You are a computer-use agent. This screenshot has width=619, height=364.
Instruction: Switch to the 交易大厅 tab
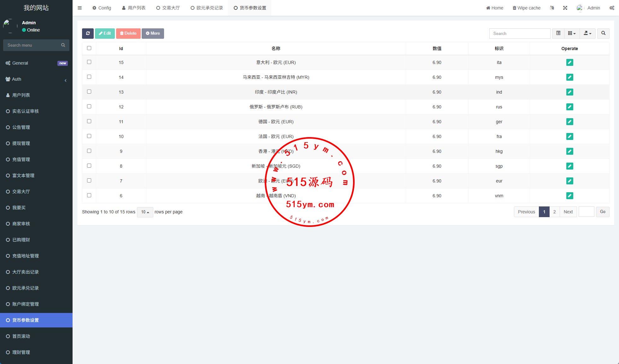point(168,8)
